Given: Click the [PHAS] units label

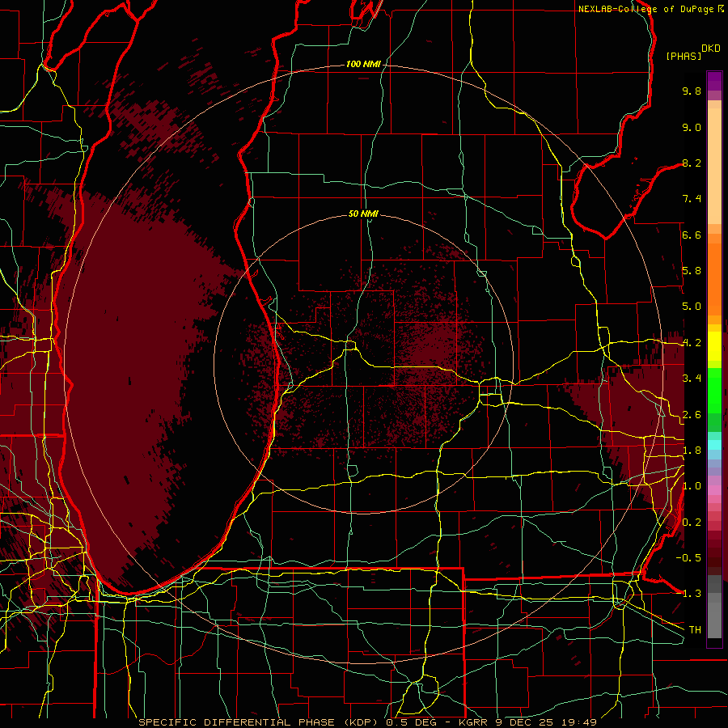Looking at the screenshot, I should click(x=684, y=56).
